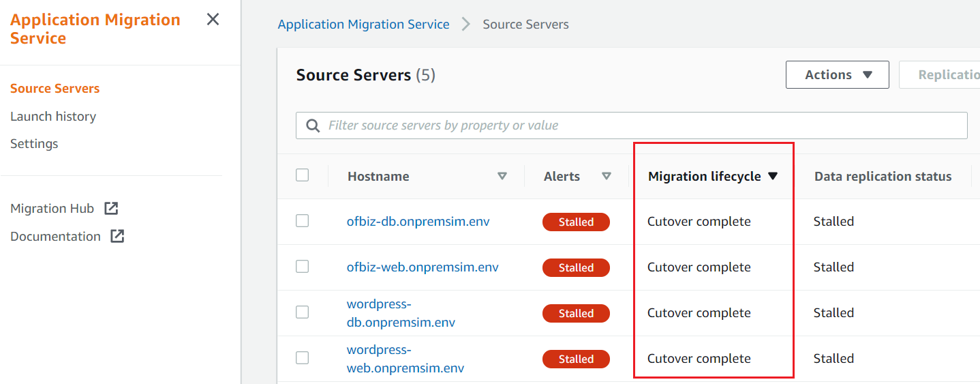980x384 pixels.
Task: Click Cutover complete in ofbiz-db row
Action: [x=699, y=222]
